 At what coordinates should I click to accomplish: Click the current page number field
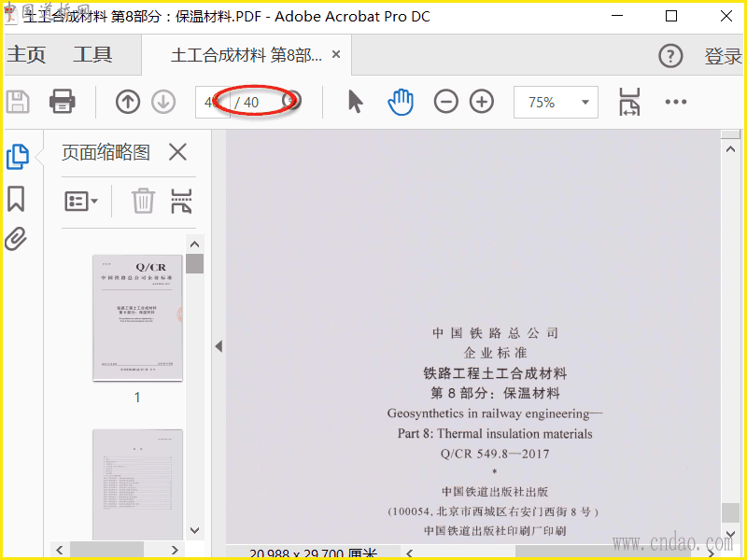(x=213, y=102)
